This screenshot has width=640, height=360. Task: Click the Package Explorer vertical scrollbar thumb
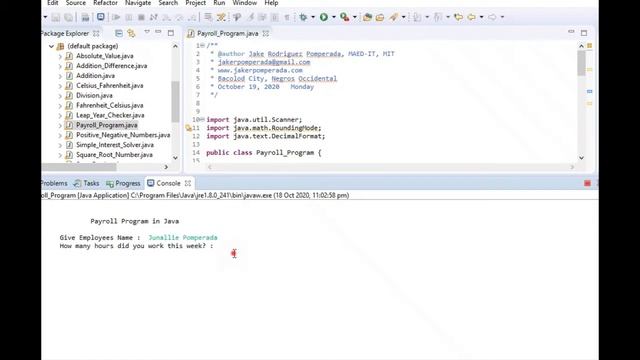point(175,101)
